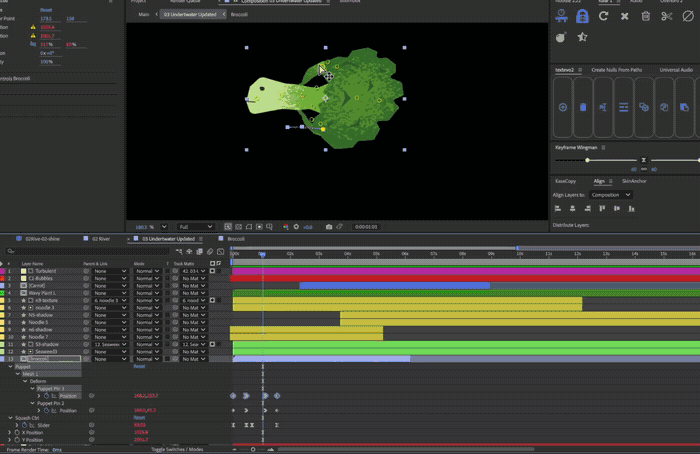The height and width of the screenshot is (454, 700).
Task: Click the null (slashed circle) icon
Action: (688, 17)
